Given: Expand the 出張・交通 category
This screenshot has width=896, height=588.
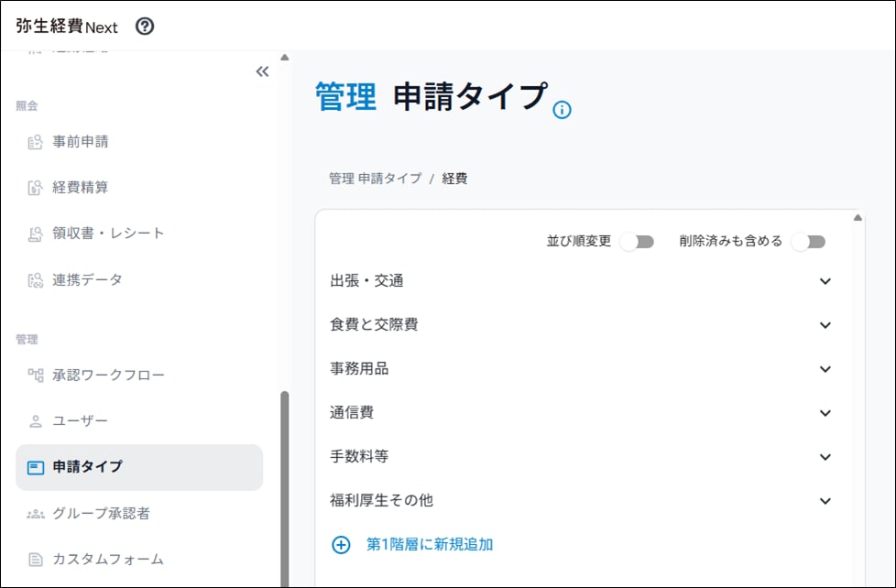Looking at the screenshot, I should (825, 281).
